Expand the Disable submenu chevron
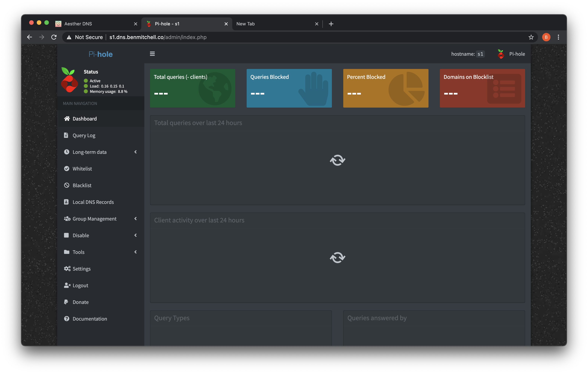This screenshot has height=374, width=588. [135, 235]
